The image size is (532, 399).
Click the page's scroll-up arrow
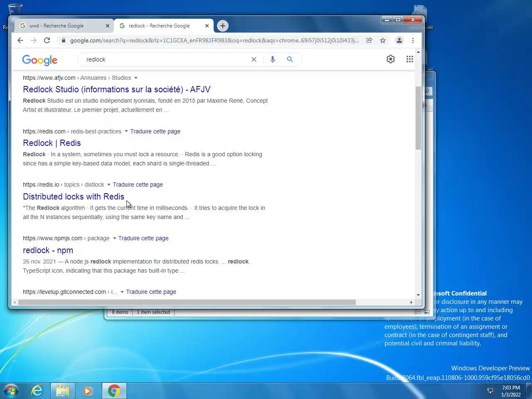click(x=418, y=52)
